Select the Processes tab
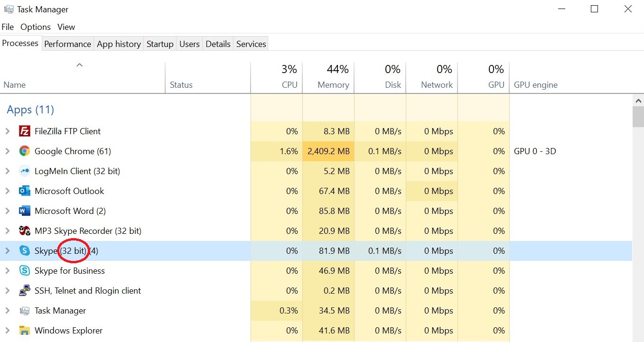Image resolution: width=644 pixels, height=342 pixels. pos(20,43)
